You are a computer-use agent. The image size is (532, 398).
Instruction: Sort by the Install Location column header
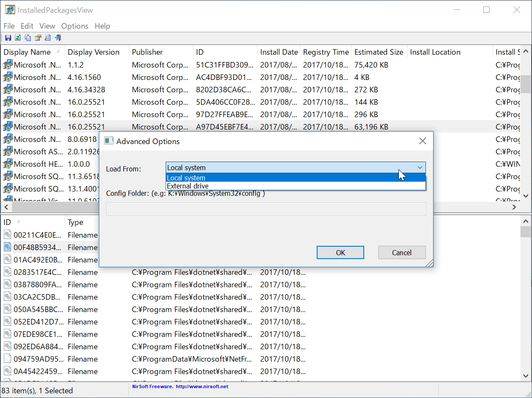[x=450, y=52]
